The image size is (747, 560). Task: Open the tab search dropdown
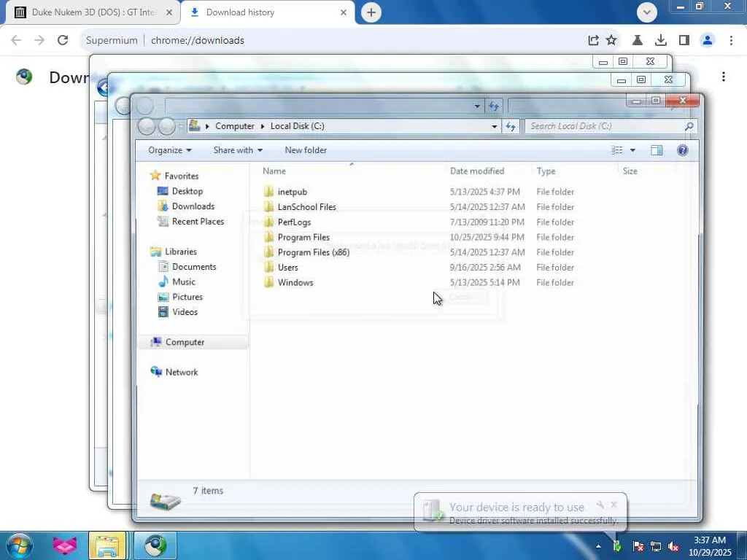tap(646, 12)
